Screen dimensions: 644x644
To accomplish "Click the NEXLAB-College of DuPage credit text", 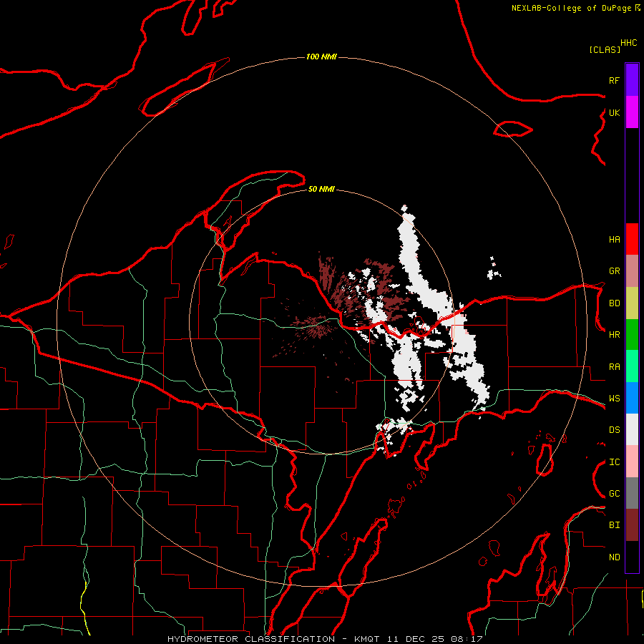I will (571, 8).
